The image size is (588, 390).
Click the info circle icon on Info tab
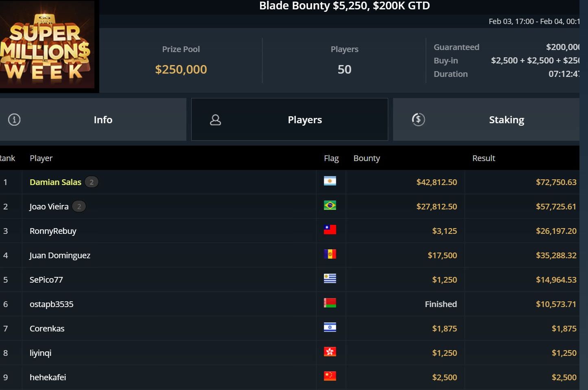pyautogui.click(x=14, y=120)
